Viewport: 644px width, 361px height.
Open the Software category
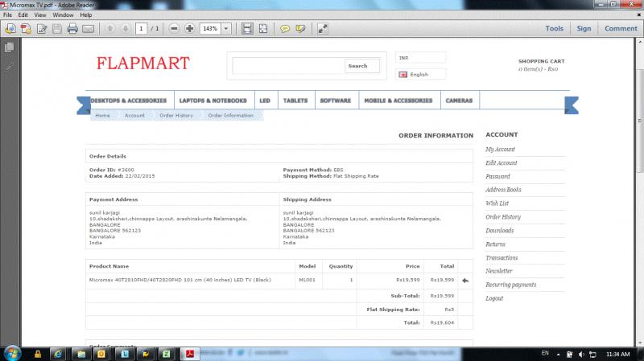click(x=336, y=101)
